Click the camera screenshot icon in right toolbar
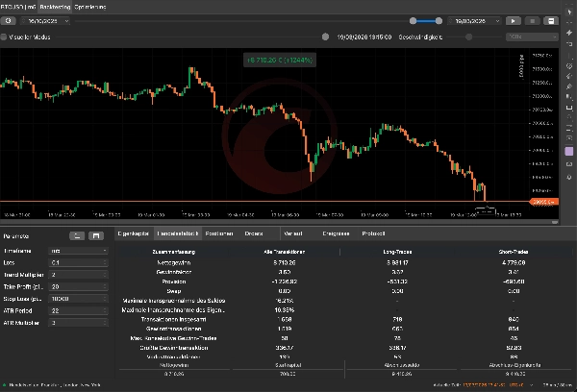This screenshot has width=577, height=392. click(x=569, y=164)
